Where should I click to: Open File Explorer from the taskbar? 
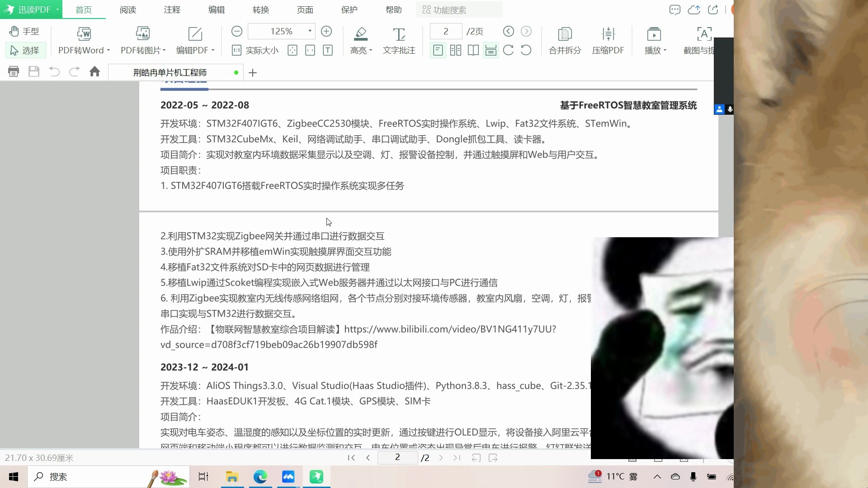click(x=232, y=477)
